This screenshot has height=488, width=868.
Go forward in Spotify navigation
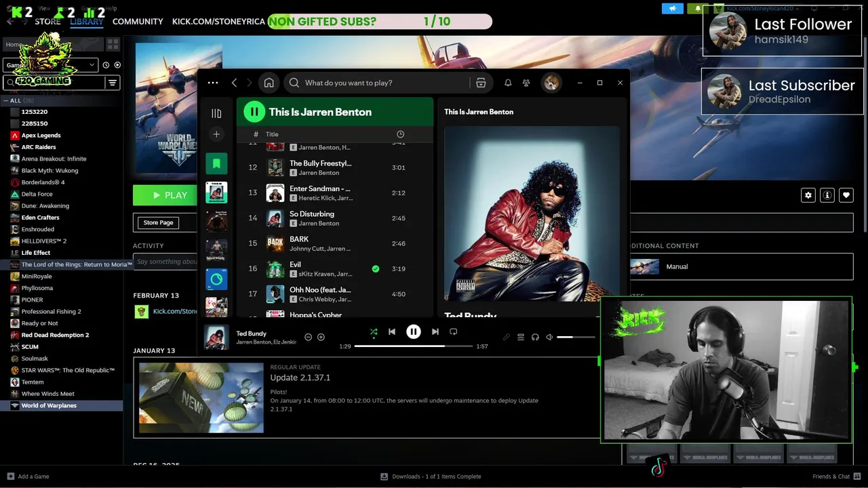point(250,83)
